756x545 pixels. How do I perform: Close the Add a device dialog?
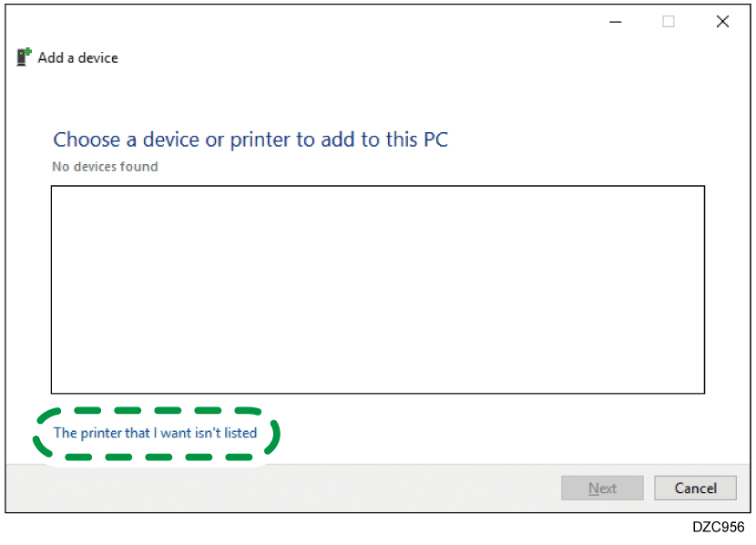coord(722,22)
